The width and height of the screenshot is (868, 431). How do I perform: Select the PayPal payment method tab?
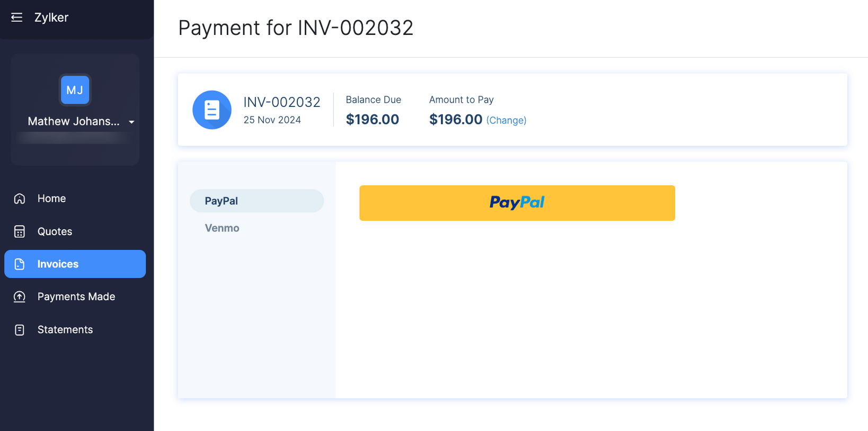point(221,201)
